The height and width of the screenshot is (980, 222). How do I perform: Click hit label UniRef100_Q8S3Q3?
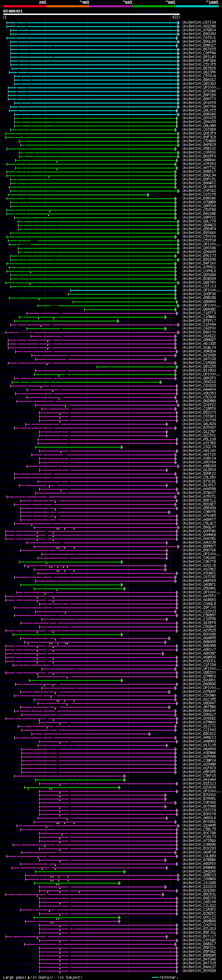click(199, 84)
